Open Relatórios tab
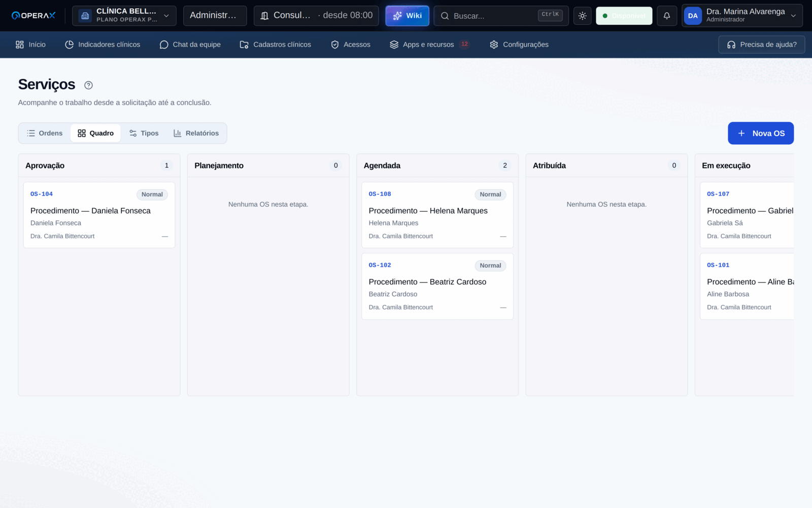This screenshot has width=812, height=508. tap(196, 133)
